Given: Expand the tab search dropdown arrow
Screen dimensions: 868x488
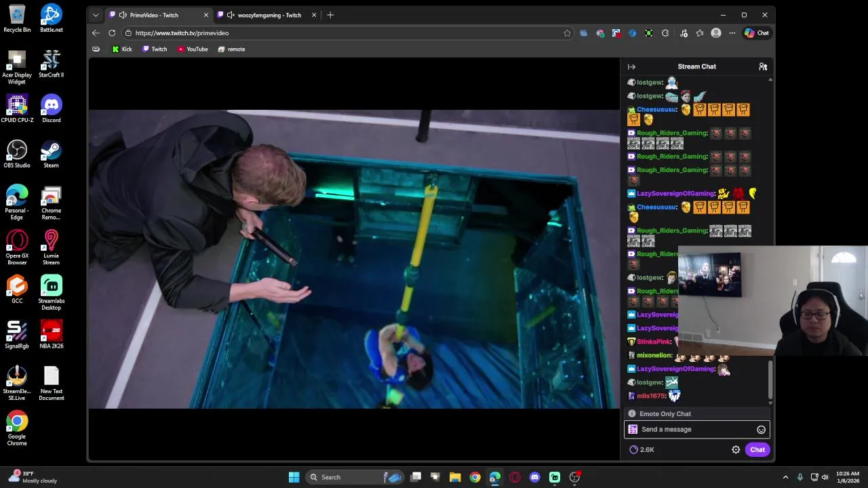Looking at the screenshot, I should (x=96, y=15).
